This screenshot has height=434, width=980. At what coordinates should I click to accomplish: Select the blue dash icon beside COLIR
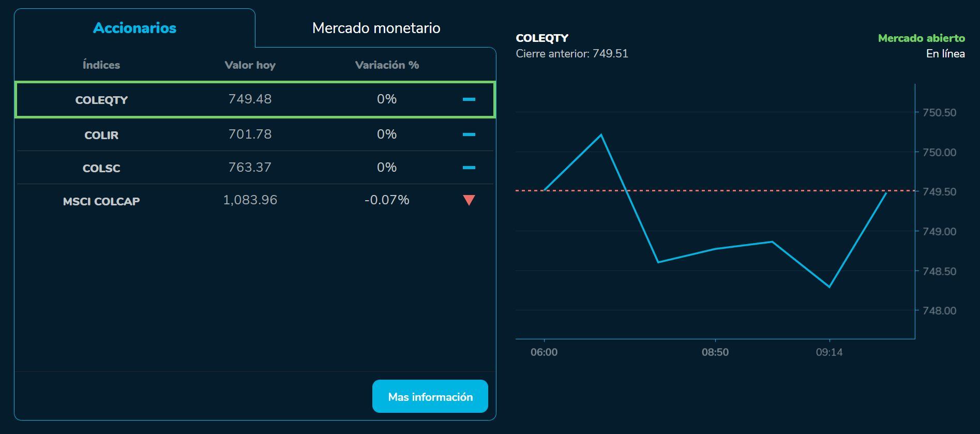(469, 134)
